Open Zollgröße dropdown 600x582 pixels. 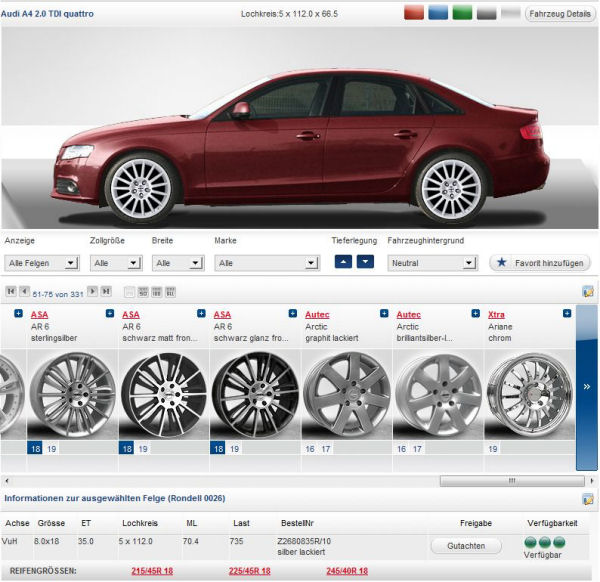coord(116,263)
